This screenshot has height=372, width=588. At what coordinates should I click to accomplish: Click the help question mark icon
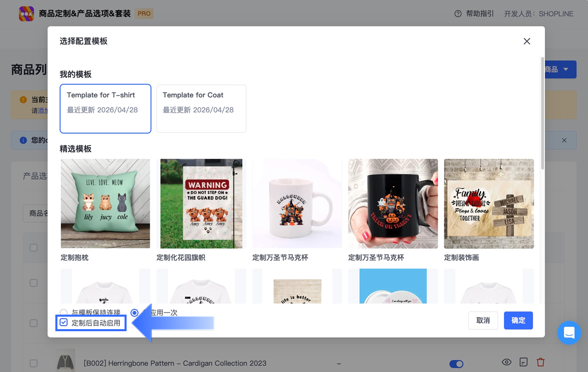click(458, 14)
